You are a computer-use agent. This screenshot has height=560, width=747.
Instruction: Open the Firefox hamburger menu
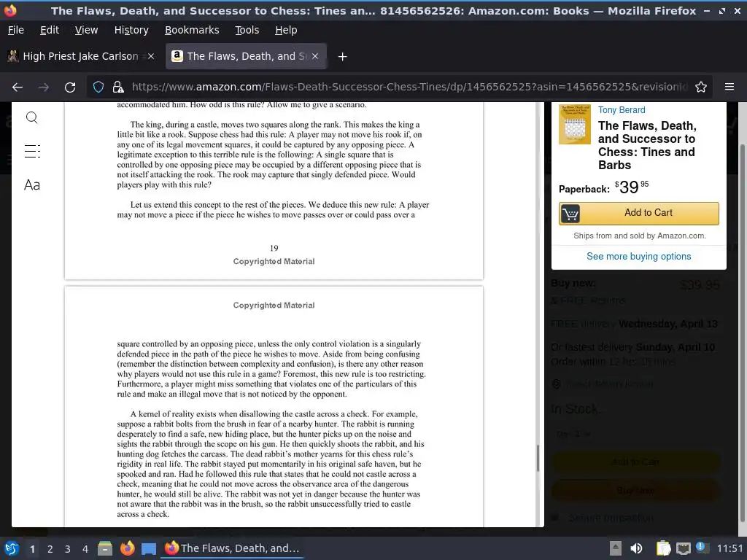coord(729,87)
